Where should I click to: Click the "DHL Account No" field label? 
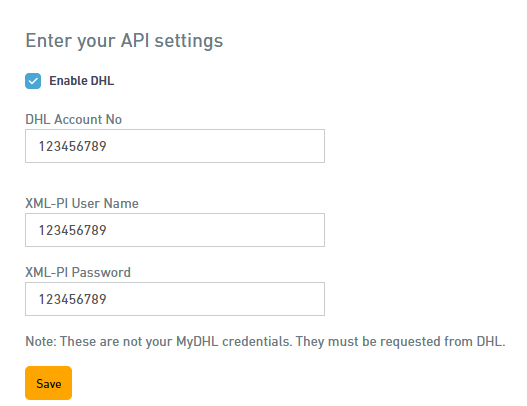coord(74,119)
